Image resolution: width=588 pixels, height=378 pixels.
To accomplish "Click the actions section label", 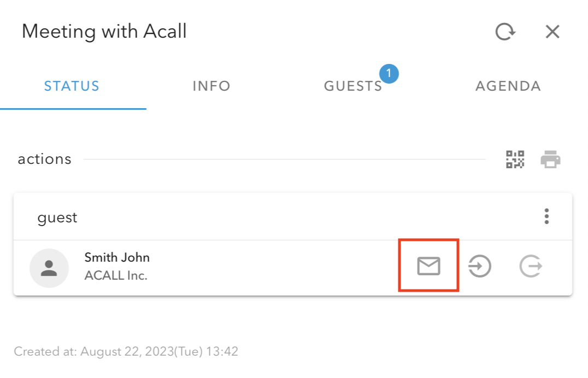I will point(45,160).
